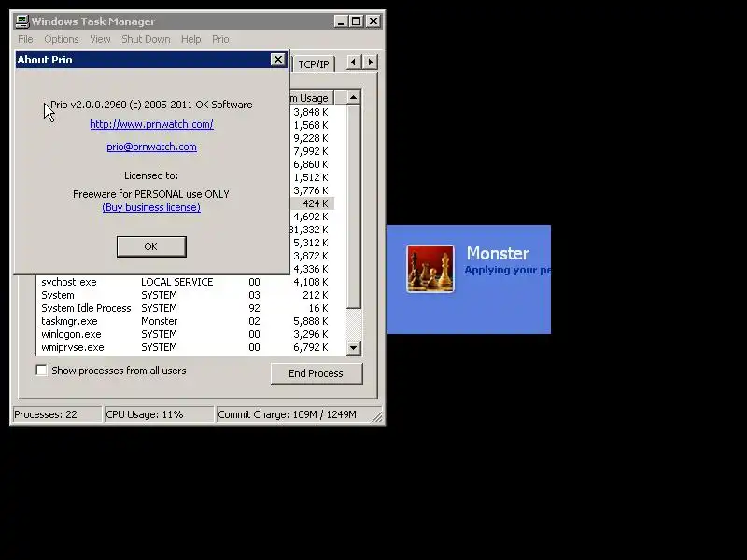747x560 pixels.
Task: Click the CPU value 92 for Idle Process
Action: pyautogui.click(x=254, y=308)
